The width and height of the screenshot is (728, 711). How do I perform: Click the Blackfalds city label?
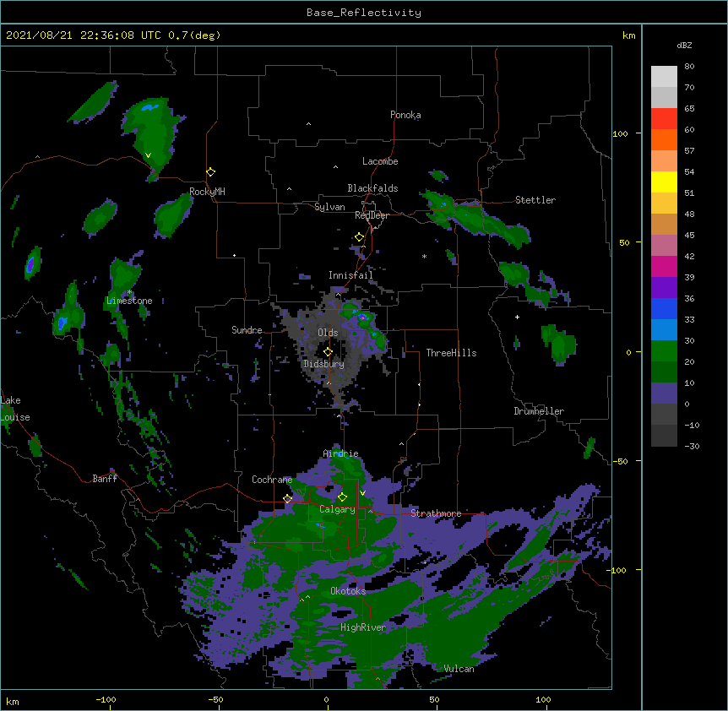[372, 188]
